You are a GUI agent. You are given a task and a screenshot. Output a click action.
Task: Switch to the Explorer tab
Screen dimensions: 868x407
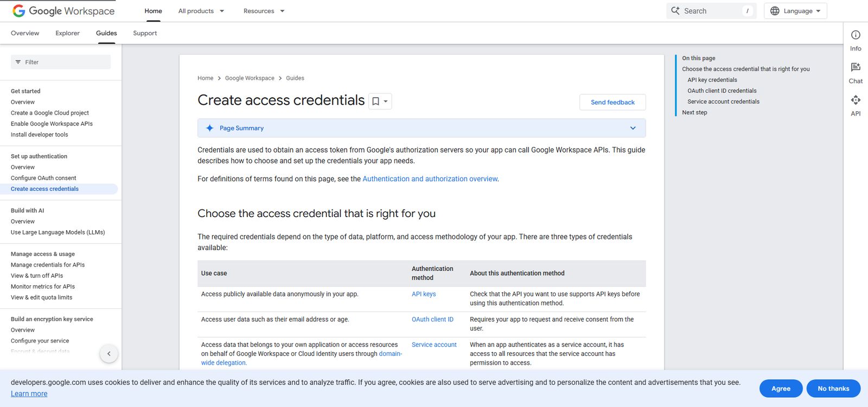click(67, 33)
